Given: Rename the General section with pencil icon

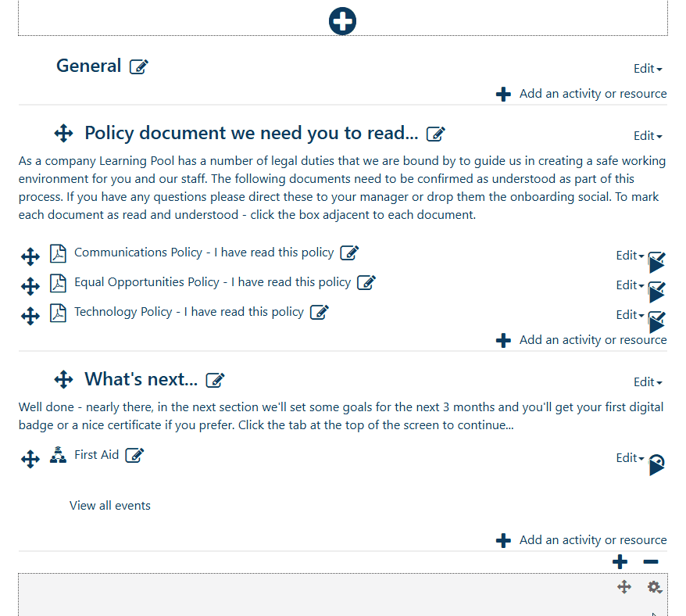Looking at the screenshot, I should point(139,67).
